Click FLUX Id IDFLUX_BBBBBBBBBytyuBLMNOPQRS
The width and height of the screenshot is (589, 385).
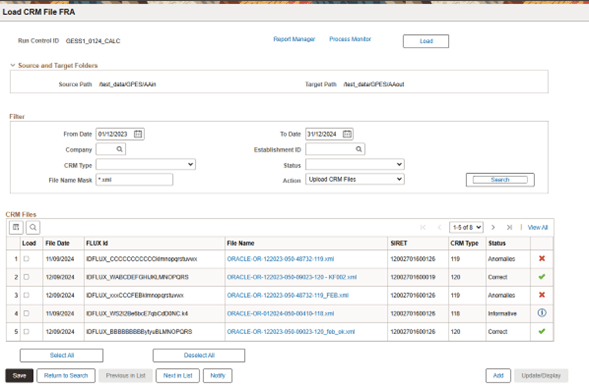pos(139,332)
